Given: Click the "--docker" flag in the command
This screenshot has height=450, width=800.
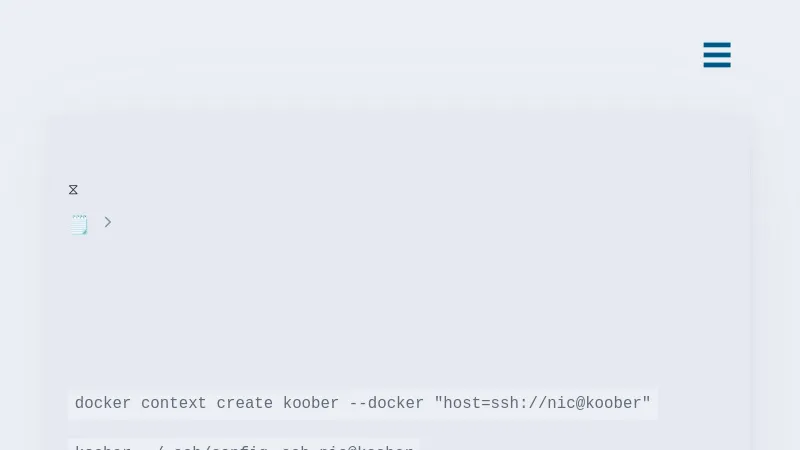Looking at the screenshot, I should (x=387, y=404).
